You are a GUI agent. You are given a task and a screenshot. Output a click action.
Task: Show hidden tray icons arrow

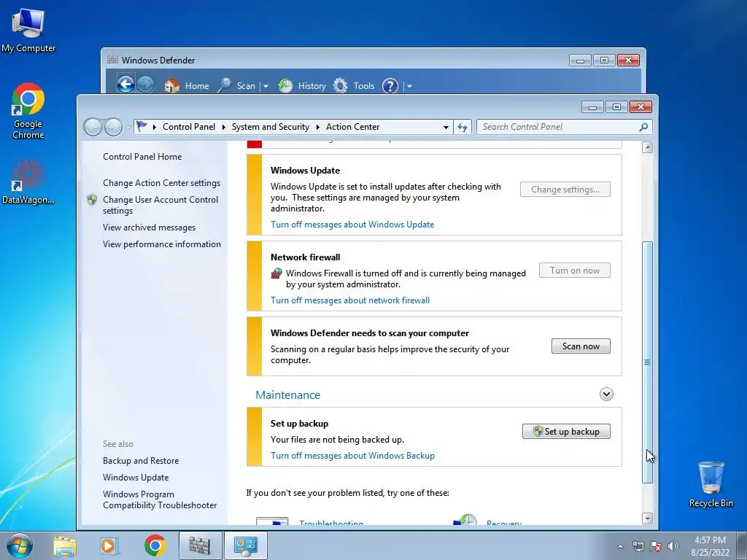[x=620, y=546]
